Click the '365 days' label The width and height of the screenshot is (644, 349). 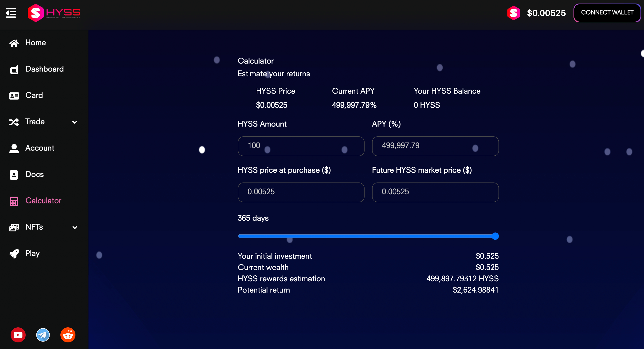click(x=253, y=218)
